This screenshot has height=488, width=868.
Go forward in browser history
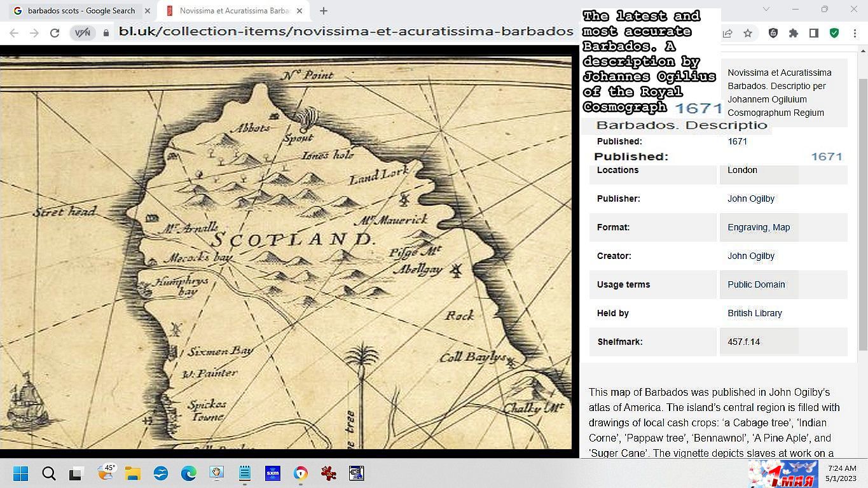(x=34, y=33)
